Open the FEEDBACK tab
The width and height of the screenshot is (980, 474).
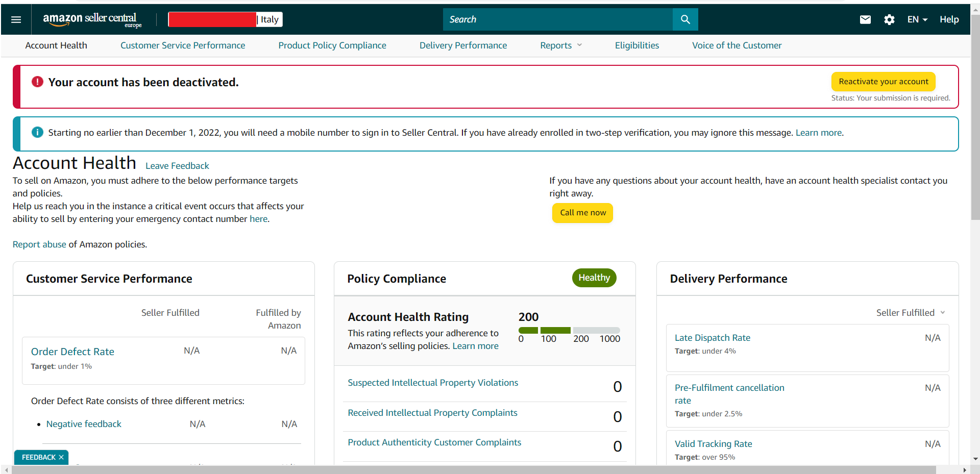[x=39, y=457]
